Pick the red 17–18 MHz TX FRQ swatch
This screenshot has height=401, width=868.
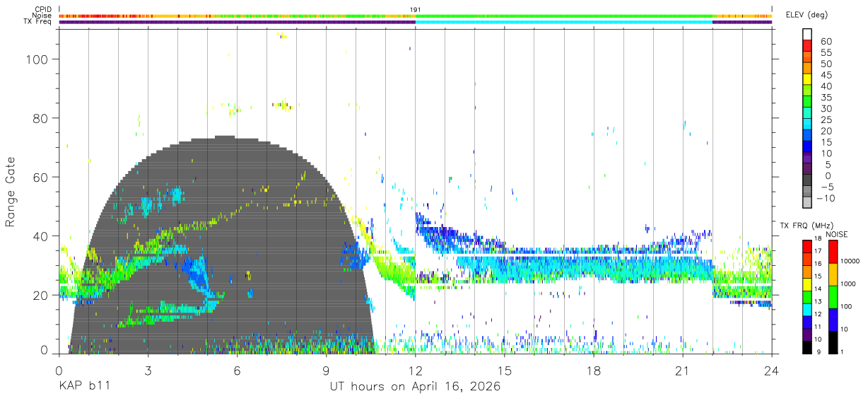[808, 246]
